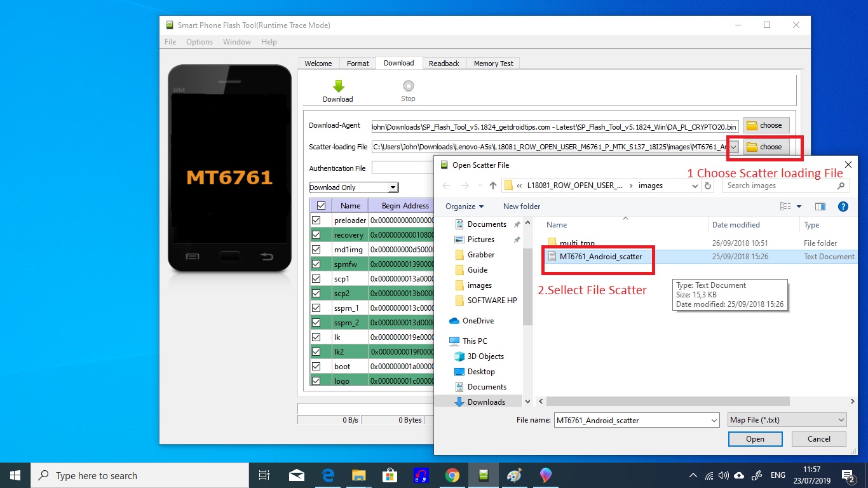The width and height of the screenshot is (868, 488).
Task: Switch to the Format tab
Action: (x=358, y=64)
